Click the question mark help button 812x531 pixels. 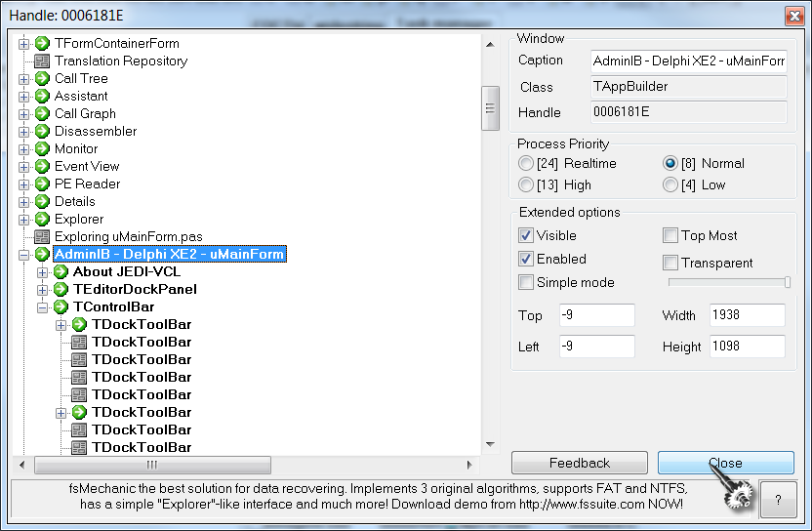777,498
